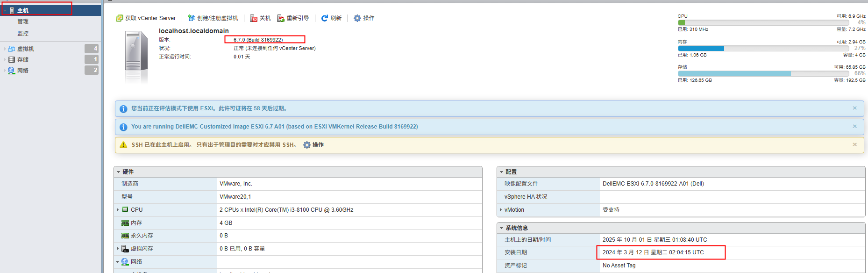Expand the vMotion row

[501, 210]
